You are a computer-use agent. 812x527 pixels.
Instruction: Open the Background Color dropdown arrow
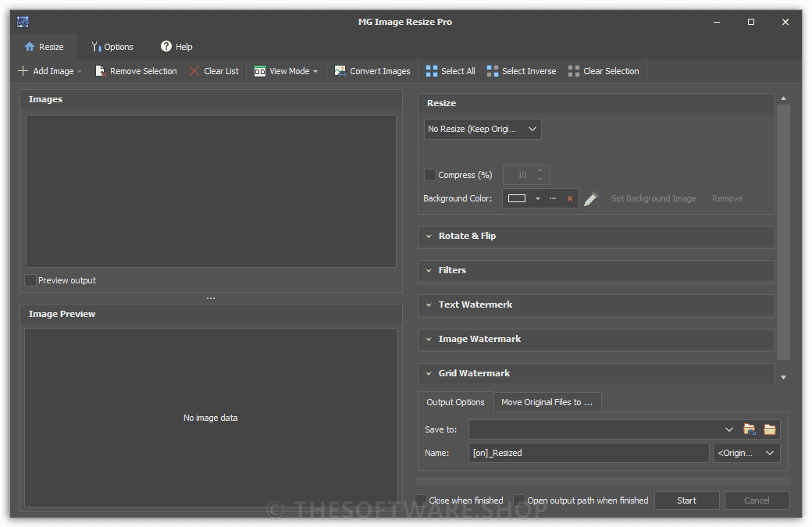point(538,198)
